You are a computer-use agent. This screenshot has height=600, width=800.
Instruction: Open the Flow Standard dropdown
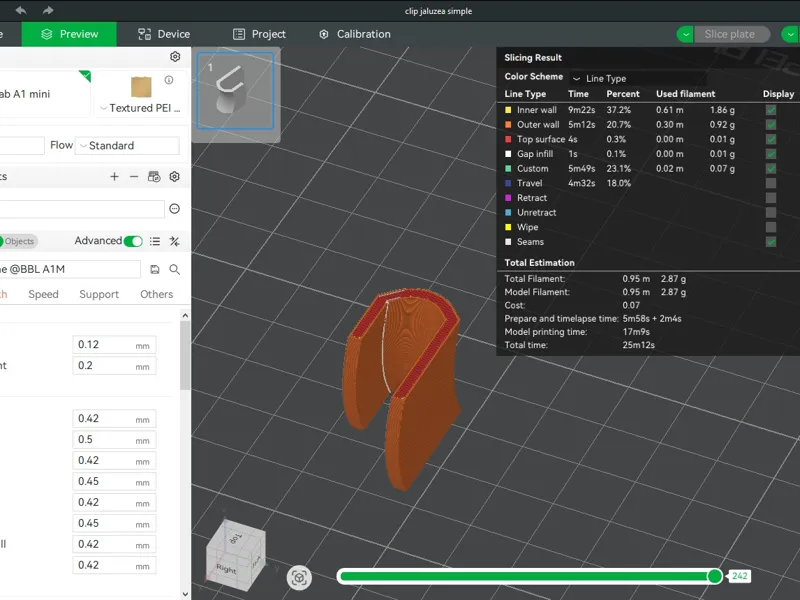127,145
